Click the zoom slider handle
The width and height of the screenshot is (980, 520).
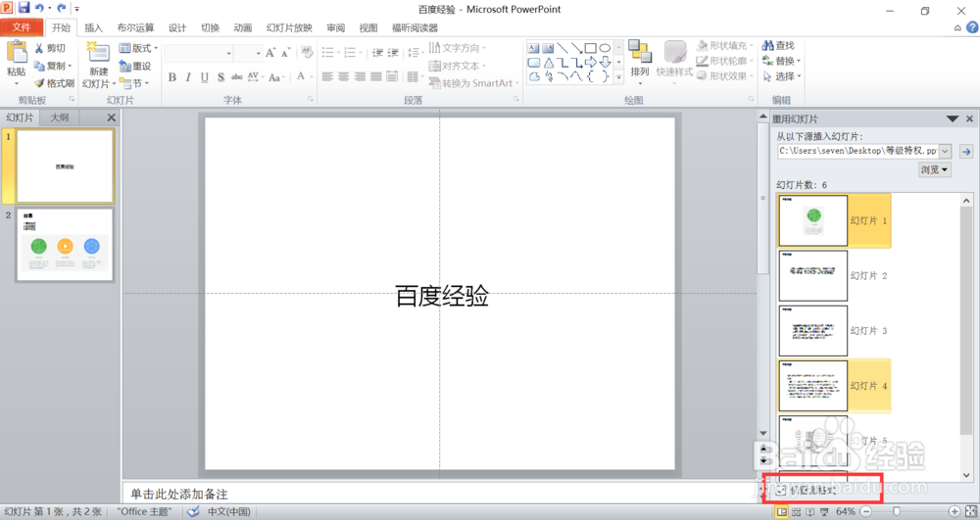coord(897,511)
